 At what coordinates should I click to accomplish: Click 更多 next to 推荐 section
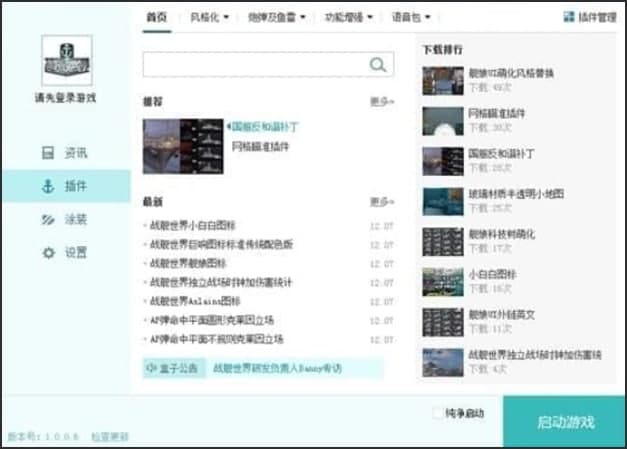tap(382, 102)
